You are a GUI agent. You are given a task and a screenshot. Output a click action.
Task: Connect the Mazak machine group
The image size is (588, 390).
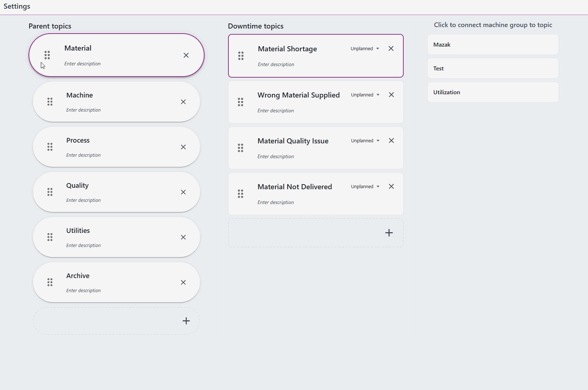(493, 45)
